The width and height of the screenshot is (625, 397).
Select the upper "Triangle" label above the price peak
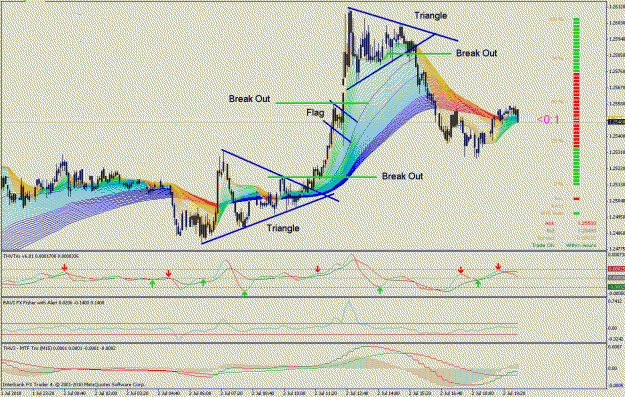click(x=430, y=16)
